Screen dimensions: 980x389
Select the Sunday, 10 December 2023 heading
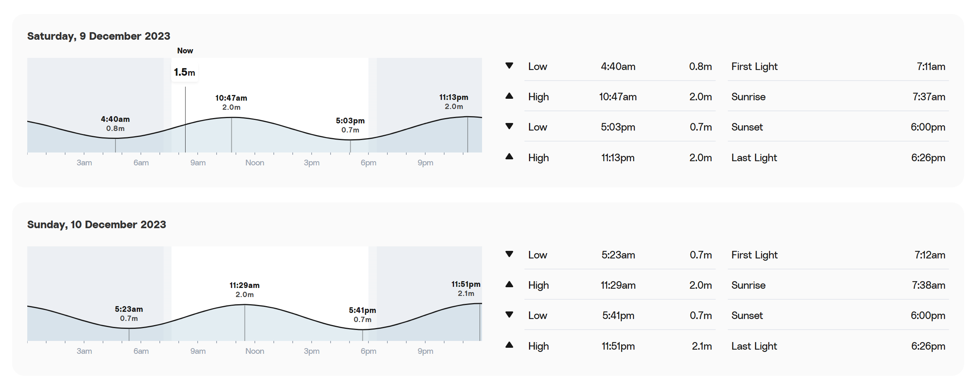97,224
